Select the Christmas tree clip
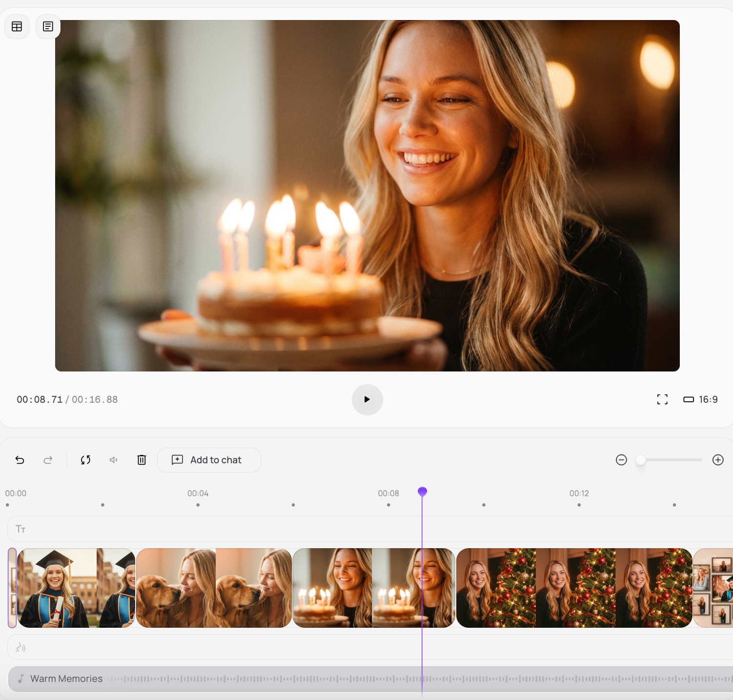Image resolution: width=733 pixels, height=700 pixels. [x=574, y=588]
